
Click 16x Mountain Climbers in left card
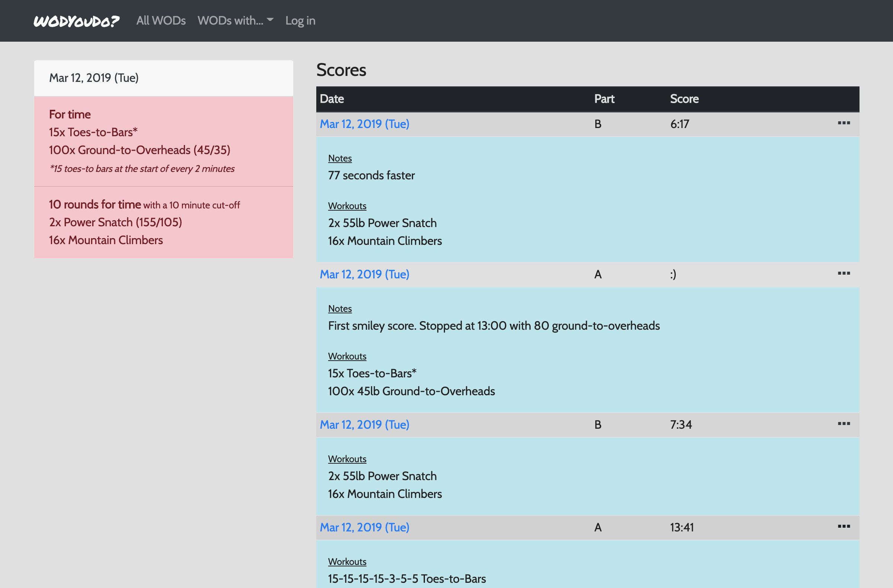point(106,240)
